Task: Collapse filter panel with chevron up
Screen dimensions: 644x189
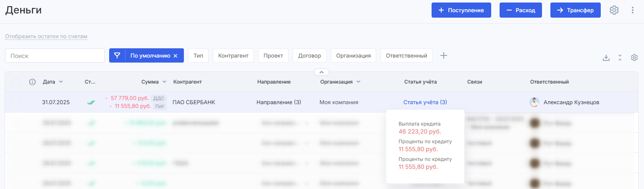Action: click(322, 72)
